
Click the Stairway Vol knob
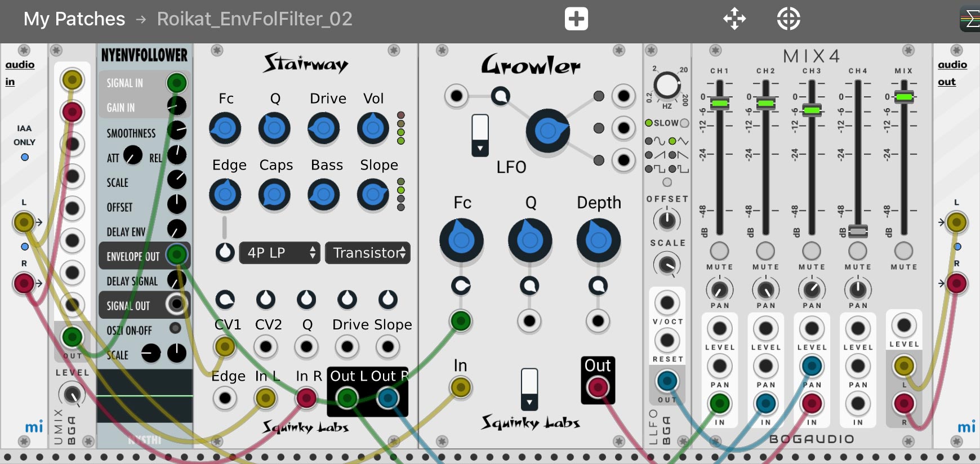[373, 128]
